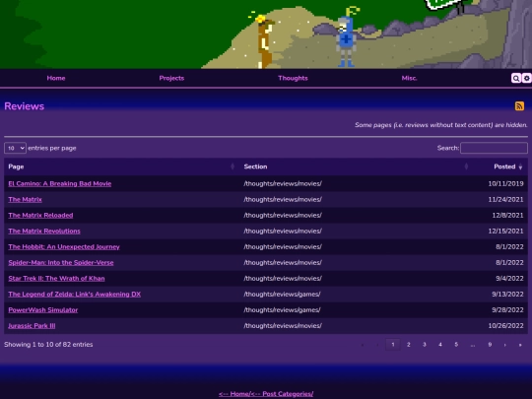Go to pagination page 9
Viewport: 532px width, 399px height.
490,345
